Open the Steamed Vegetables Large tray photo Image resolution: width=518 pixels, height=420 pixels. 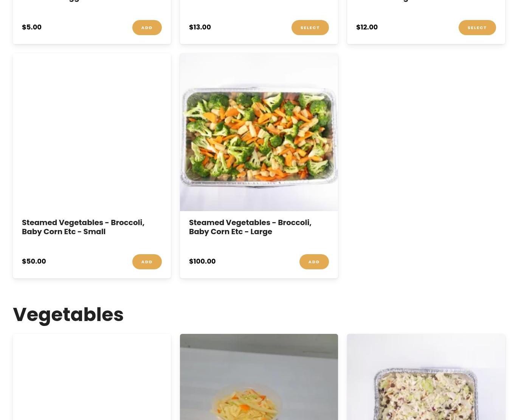pyautogui.click(x=259, y=132)
